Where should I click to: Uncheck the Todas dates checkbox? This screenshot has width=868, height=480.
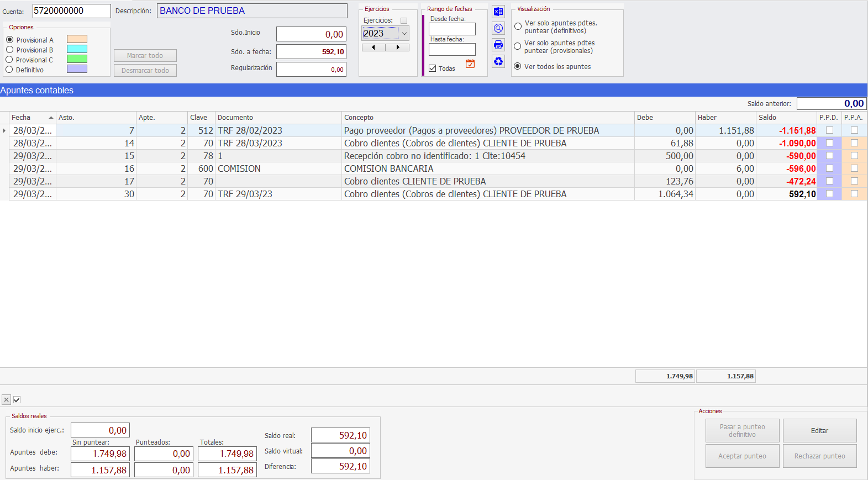[433, 68]
